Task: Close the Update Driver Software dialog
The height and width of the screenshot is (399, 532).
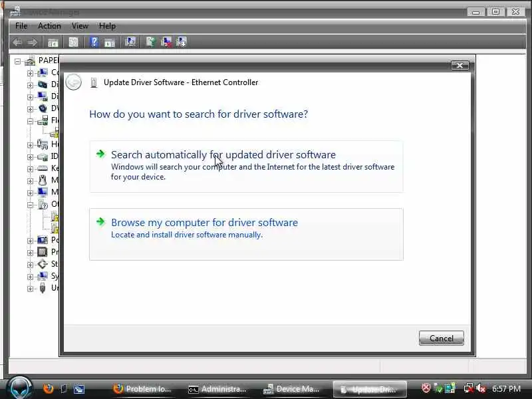Action: point(460,65)
